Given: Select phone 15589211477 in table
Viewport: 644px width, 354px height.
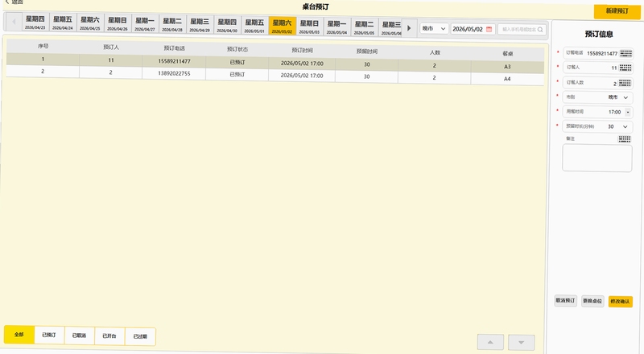Looking at the screenshot, I should pos(174,61).
